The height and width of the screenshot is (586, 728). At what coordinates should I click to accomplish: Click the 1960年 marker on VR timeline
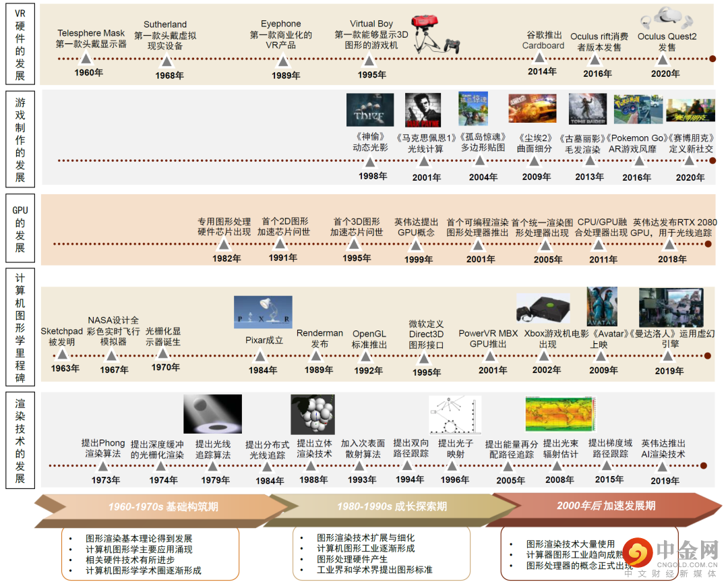click(86, 59)
